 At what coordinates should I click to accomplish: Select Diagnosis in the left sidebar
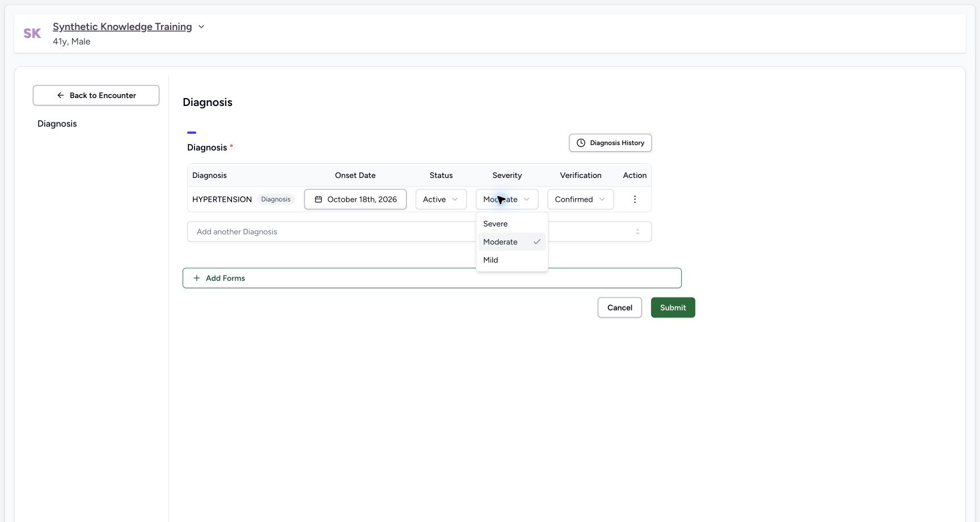point(57,124)
